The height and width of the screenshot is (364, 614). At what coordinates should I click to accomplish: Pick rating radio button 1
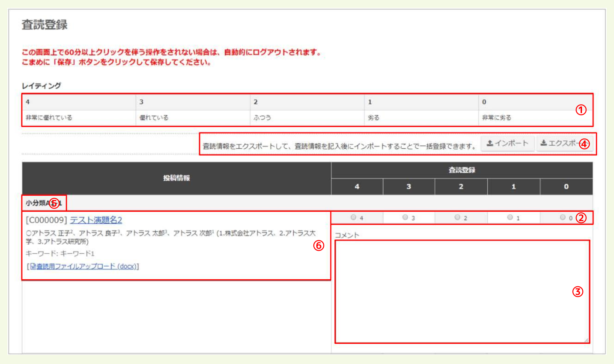[x=510, y=217]
